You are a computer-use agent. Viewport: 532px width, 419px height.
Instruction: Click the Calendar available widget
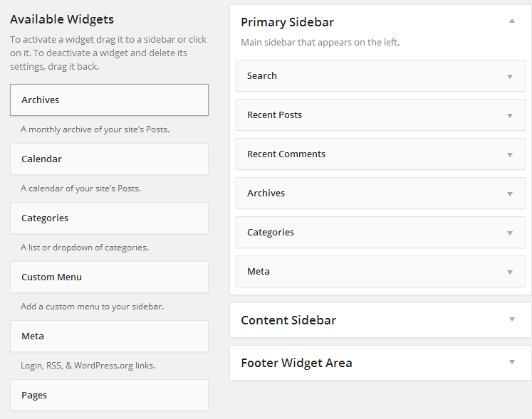(x=109, y=159)
